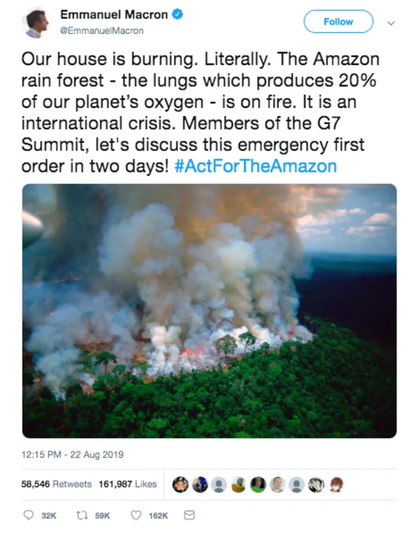Click the retweet arrows icon
The image size is (419, 540).
coord(82,515)
